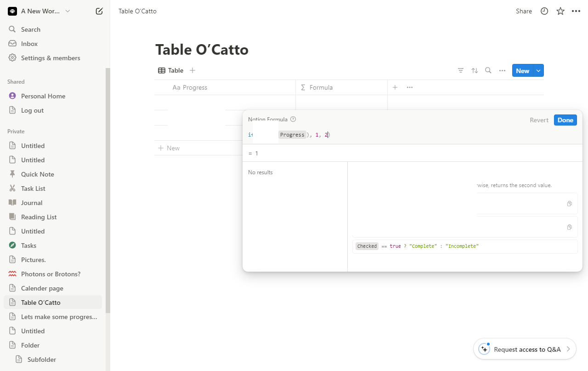View page history clock icon
This screenshot has height=371, width=588.
[x=544, y=11]
